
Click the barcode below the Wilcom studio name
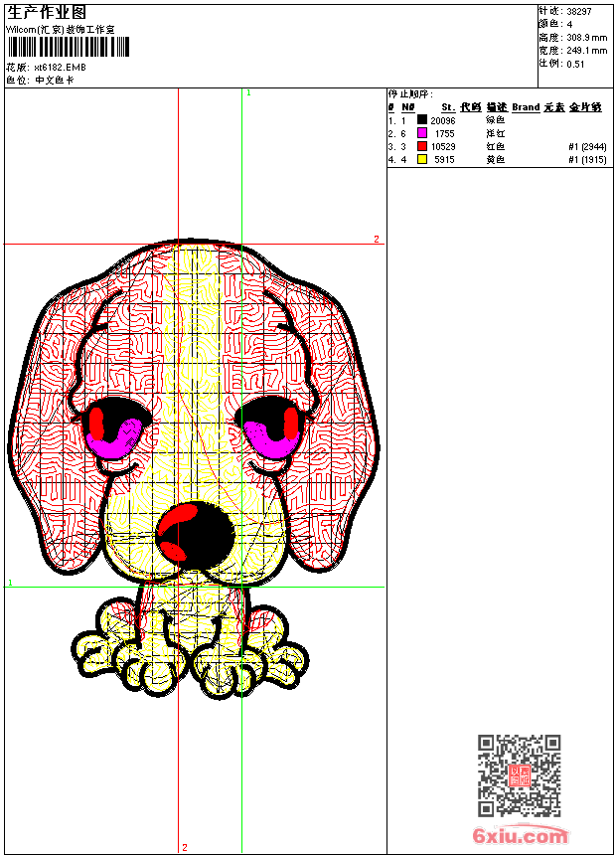coord(60,49)
